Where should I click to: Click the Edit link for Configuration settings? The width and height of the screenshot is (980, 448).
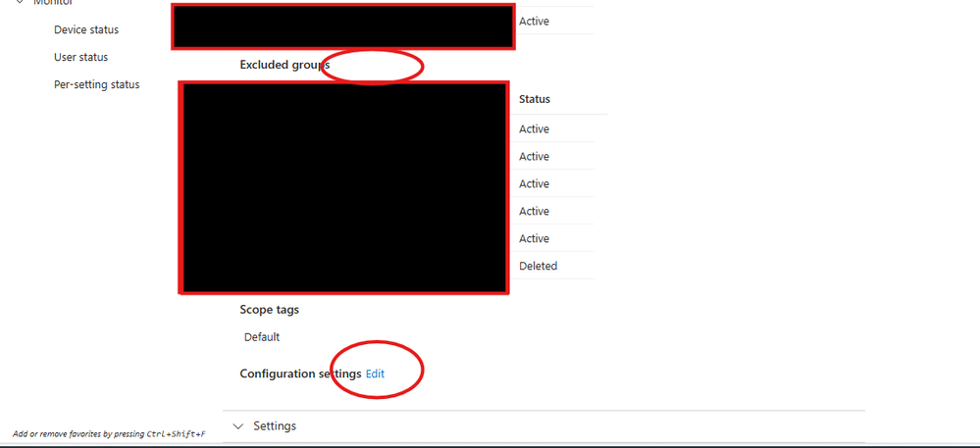375,373
